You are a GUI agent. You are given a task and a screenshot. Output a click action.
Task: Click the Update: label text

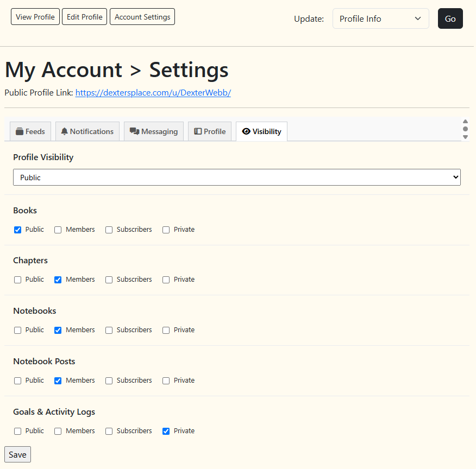309,19
